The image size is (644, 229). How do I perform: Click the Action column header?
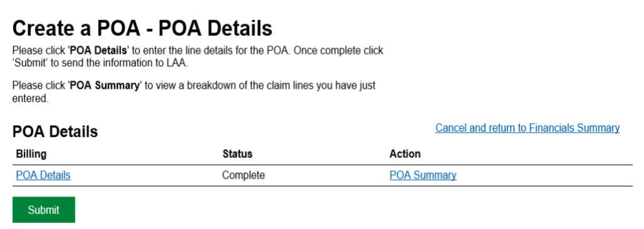click(x=405, y=154)
